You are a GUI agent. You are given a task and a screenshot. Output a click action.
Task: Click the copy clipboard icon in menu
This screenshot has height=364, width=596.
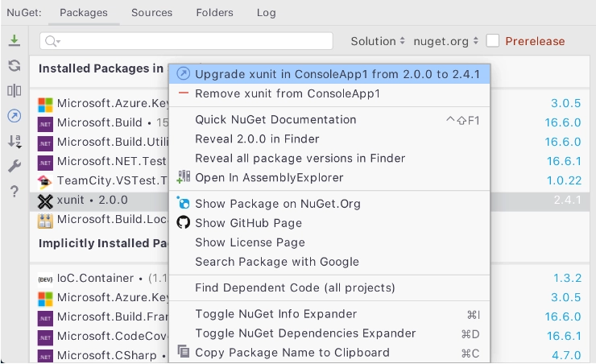click(x=183, y=351)
